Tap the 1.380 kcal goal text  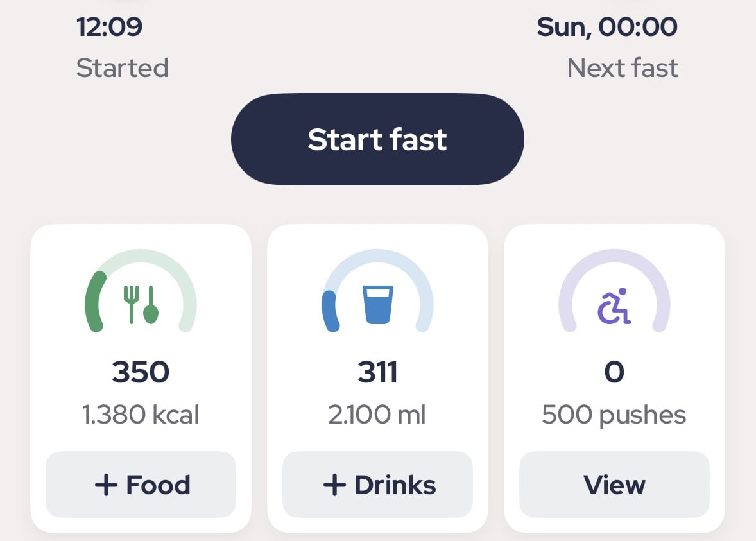coord(141,415)
